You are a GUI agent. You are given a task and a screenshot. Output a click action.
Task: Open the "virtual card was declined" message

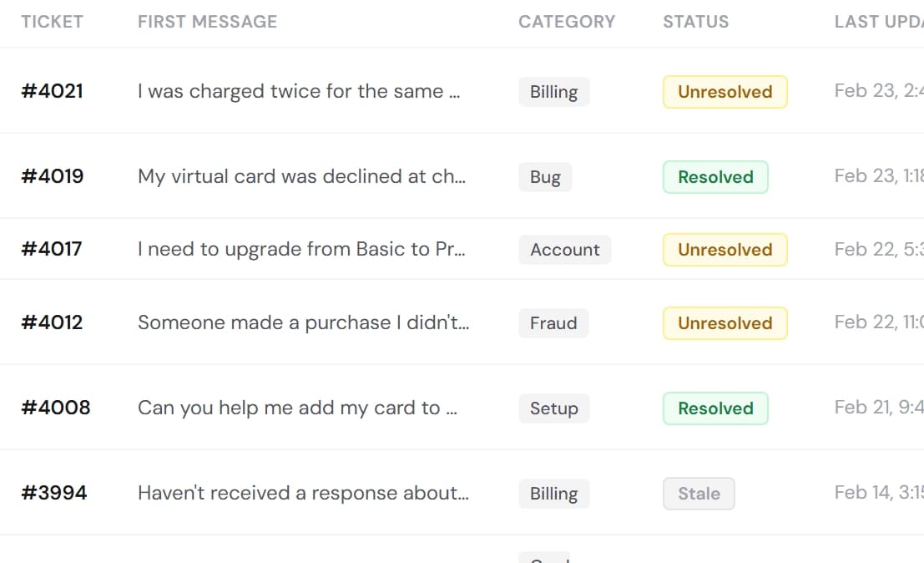pyautogui.click(x=301, y=176)
